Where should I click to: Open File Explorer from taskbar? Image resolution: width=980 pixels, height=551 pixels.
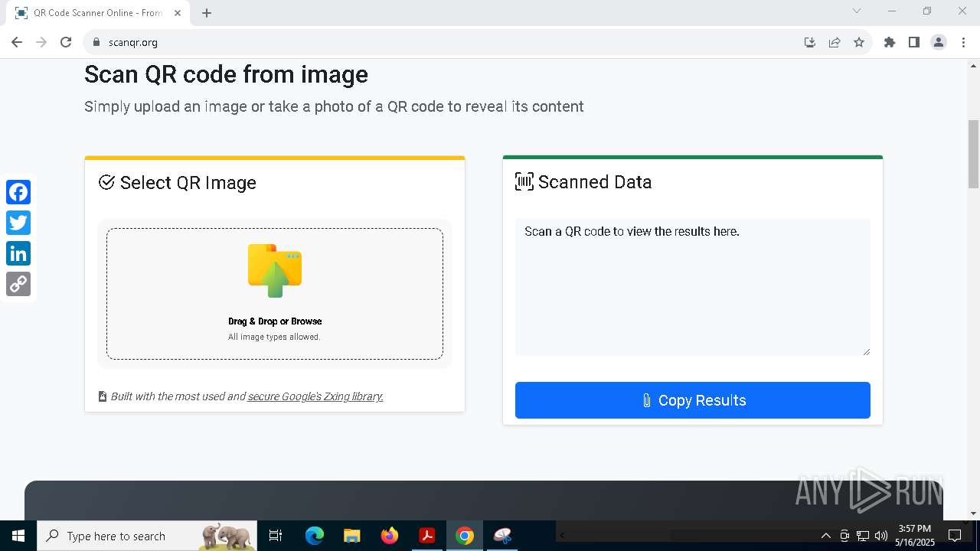coord(351,536)
